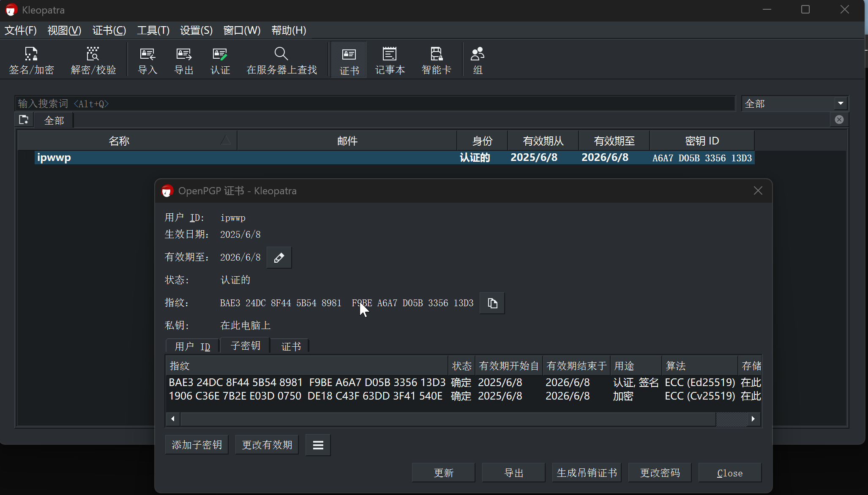
Task: Open the 视图(V) menu
Action: 64,30
